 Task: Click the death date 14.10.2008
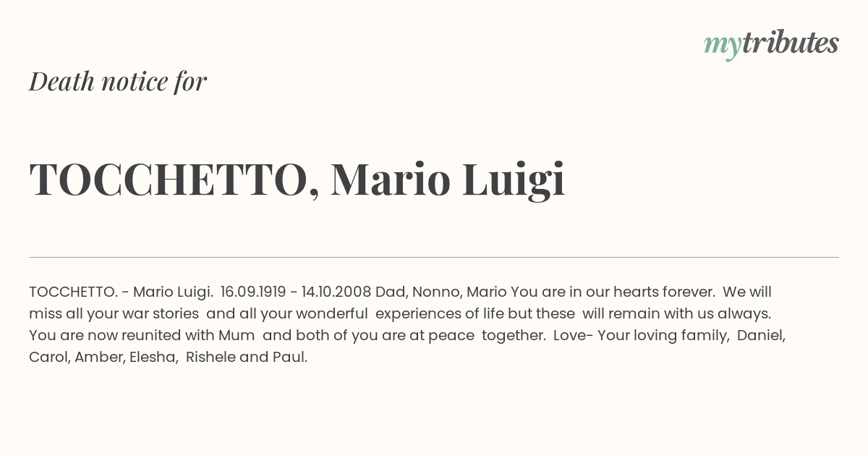[336, 292]
